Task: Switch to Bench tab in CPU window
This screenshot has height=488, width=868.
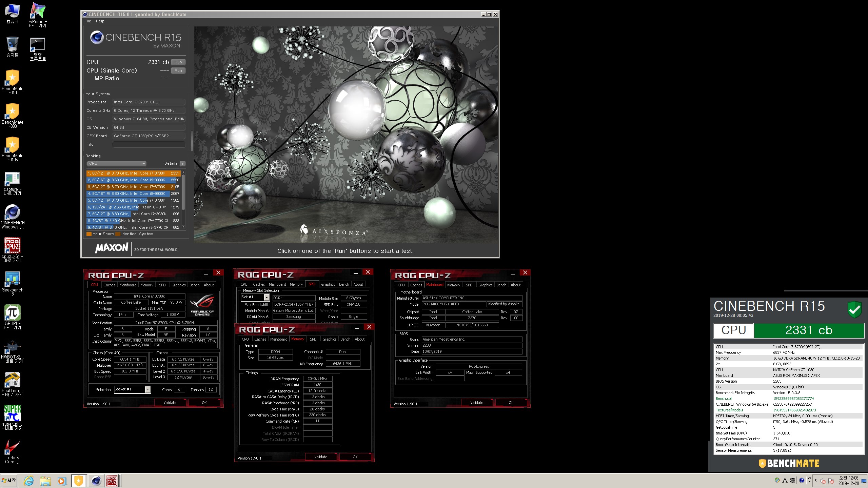Action: [194, 285]
